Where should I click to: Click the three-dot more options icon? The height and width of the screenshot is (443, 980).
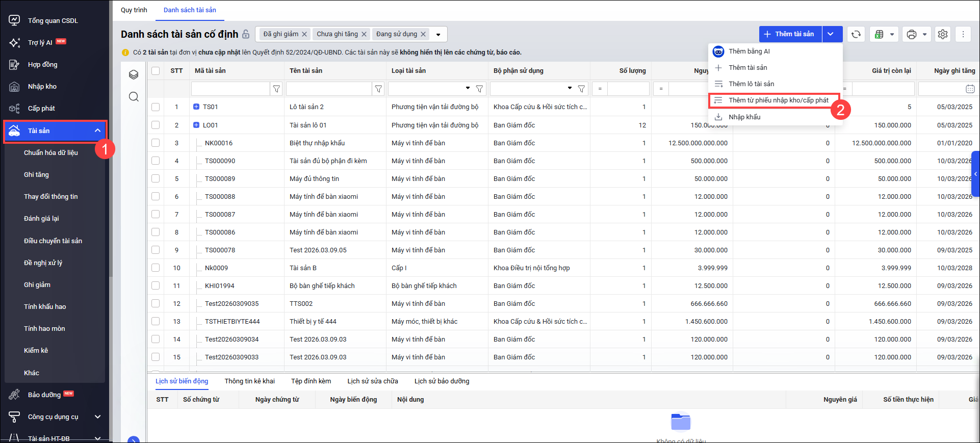[963, 34]
